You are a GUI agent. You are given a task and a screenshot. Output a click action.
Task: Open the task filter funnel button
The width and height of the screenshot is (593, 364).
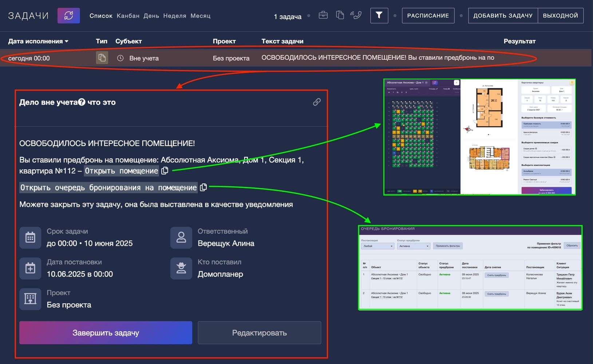pyautogui.click(x=379, y=16)
